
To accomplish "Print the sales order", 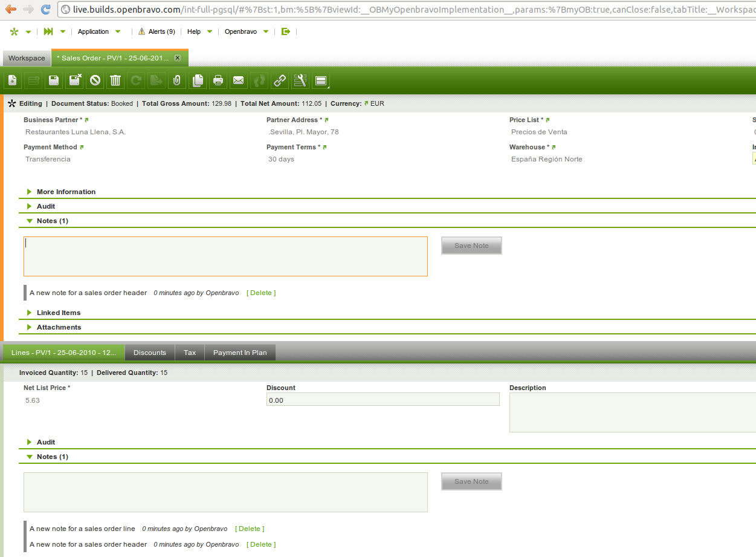I will [x=218, y=80].
